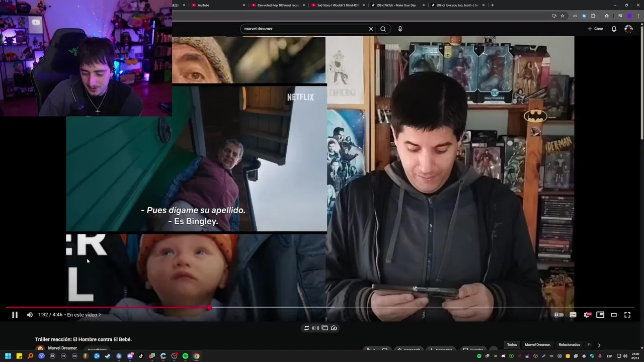Screen dimensions: 644x362
Task: Switch to the 'TikTok - Make Your Day' tab
Action: point(398,5)
